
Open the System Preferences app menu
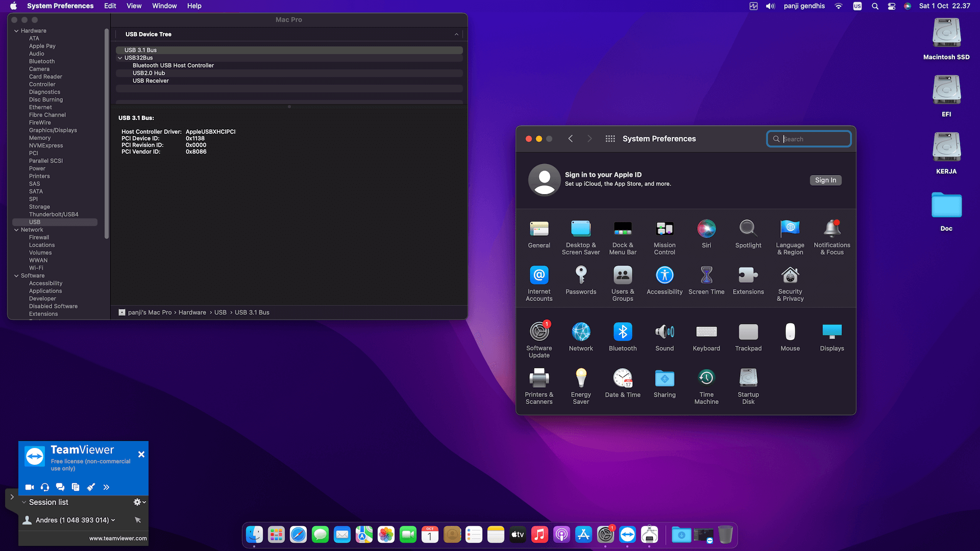coord(60,6)
